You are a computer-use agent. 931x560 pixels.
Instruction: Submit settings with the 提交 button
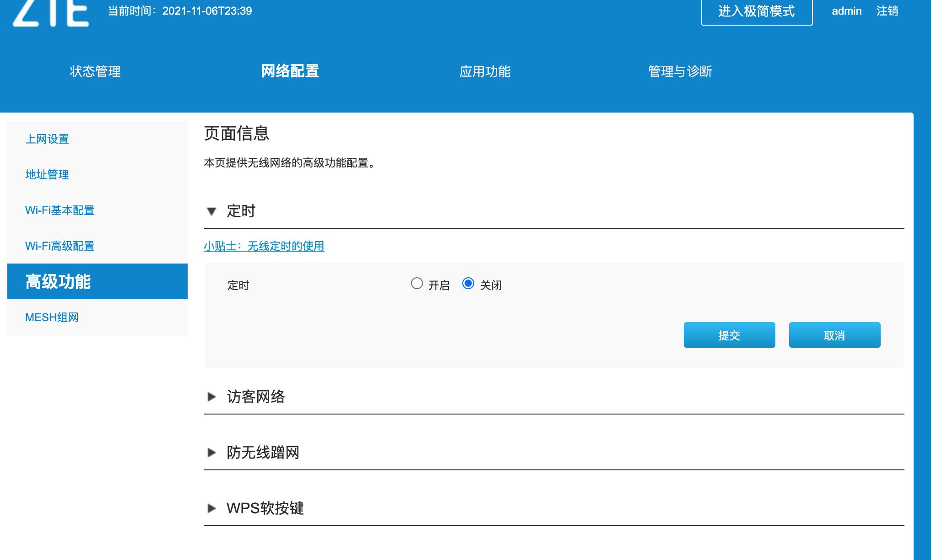click(729, 334)
